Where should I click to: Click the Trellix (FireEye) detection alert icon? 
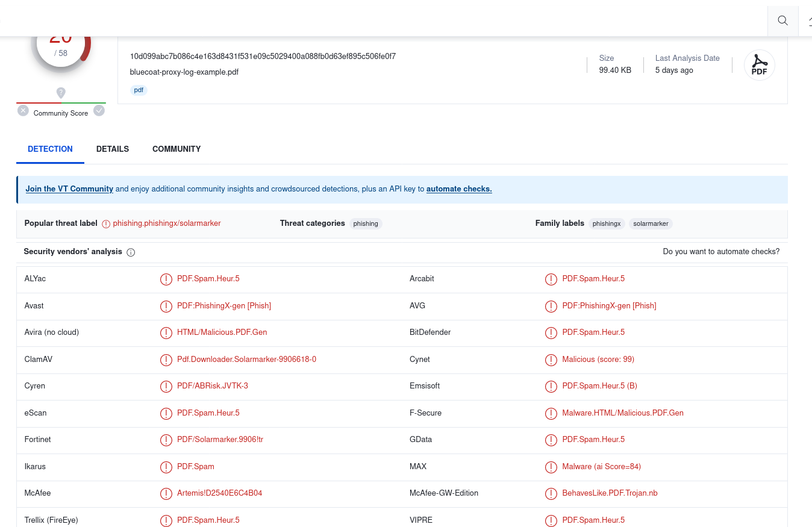(166, 520)
